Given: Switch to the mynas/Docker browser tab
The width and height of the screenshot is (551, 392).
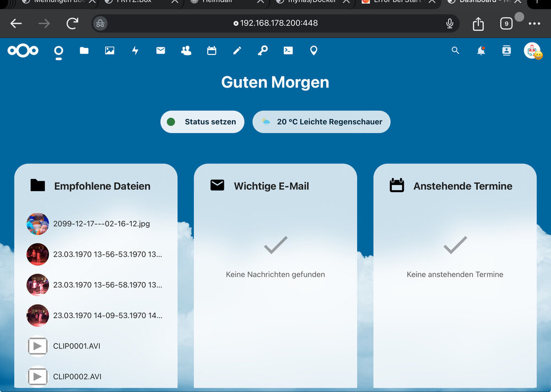Looking at the screenshot, I should [311, 2].
